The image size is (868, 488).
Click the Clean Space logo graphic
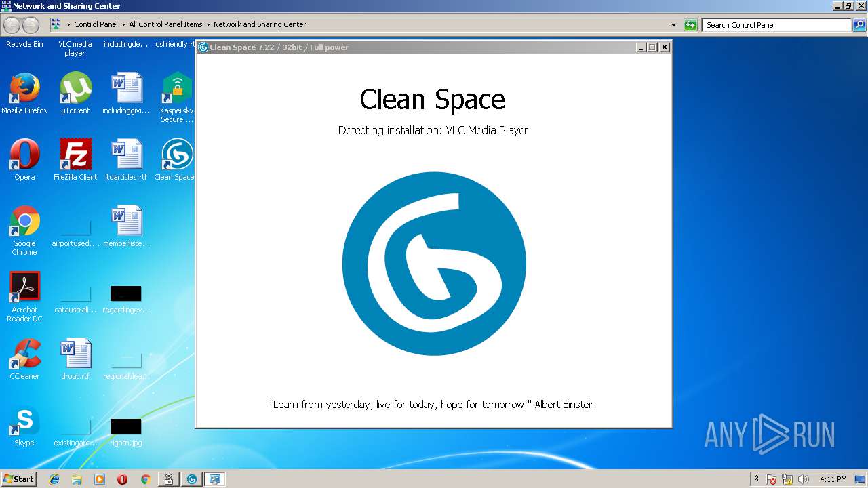tap(434, 264)
